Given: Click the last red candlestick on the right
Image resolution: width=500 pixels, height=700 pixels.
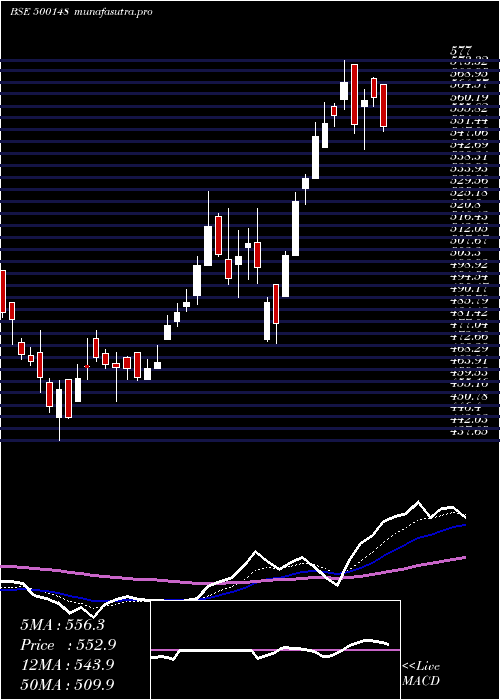Looking at the screenshot, I should 383,105.
